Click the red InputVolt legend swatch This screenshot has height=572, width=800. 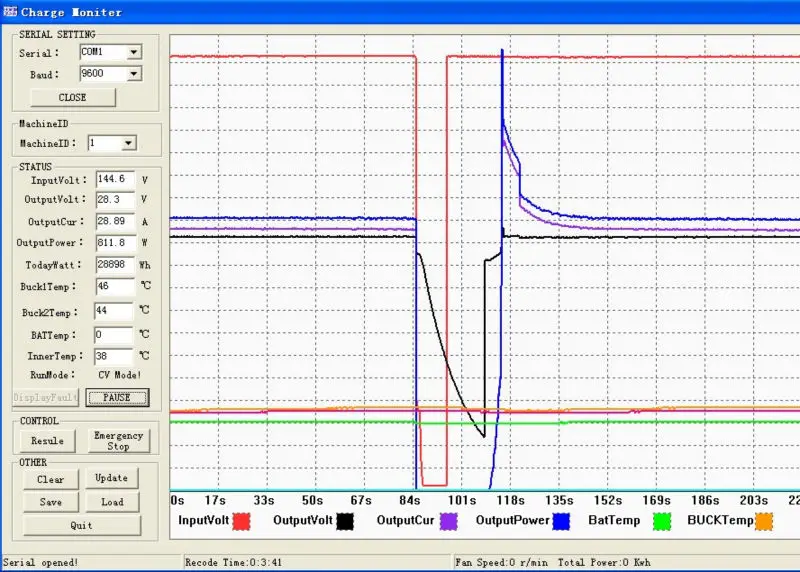click(x=241, y=521)
